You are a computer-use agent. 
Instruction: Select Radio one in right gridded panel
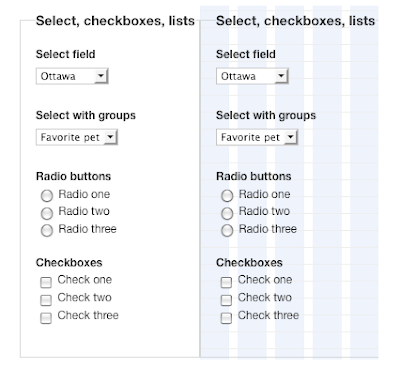coord(227,196)
